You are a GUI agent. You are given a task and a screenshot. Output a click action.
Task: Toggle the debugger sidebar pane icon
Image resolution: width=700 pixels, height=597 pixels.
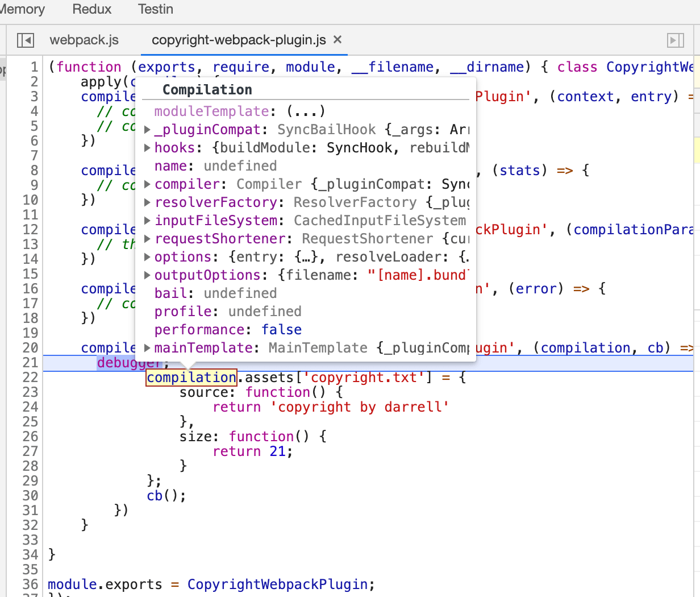tap(674, 40)
